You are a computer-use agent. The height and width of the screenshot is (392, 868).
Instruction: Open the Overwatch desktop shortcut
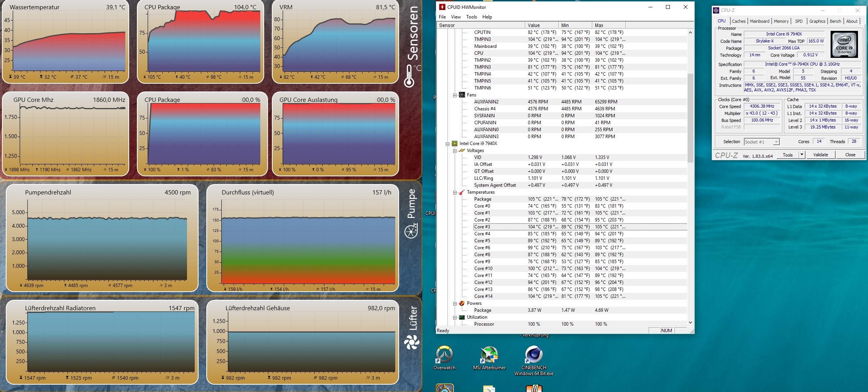coord(444,358)
